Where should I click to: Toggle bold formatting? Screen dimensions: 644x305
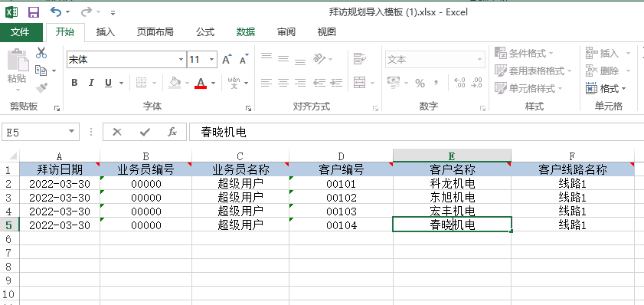pos(74,83)
